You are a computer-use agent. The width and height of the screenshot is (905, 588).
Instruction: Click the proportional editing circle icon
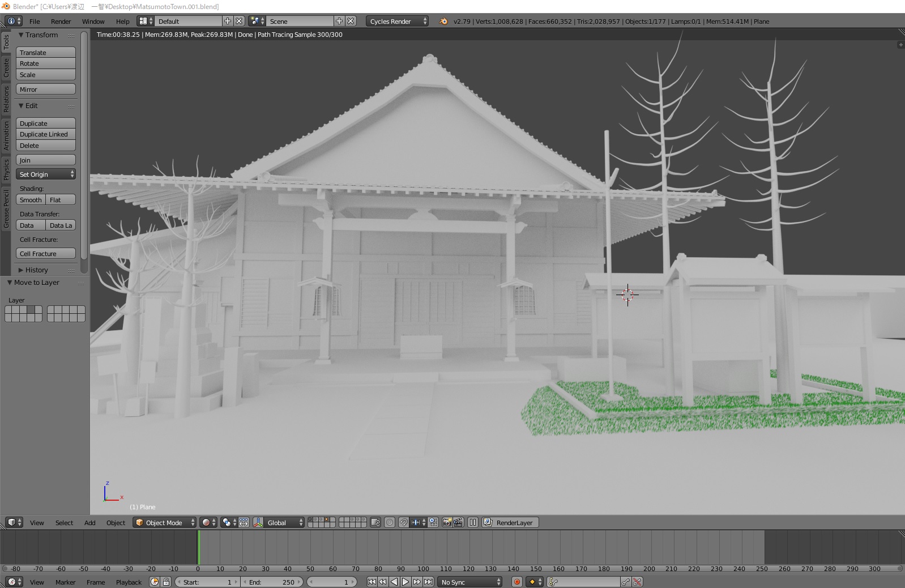click(390, 522)
